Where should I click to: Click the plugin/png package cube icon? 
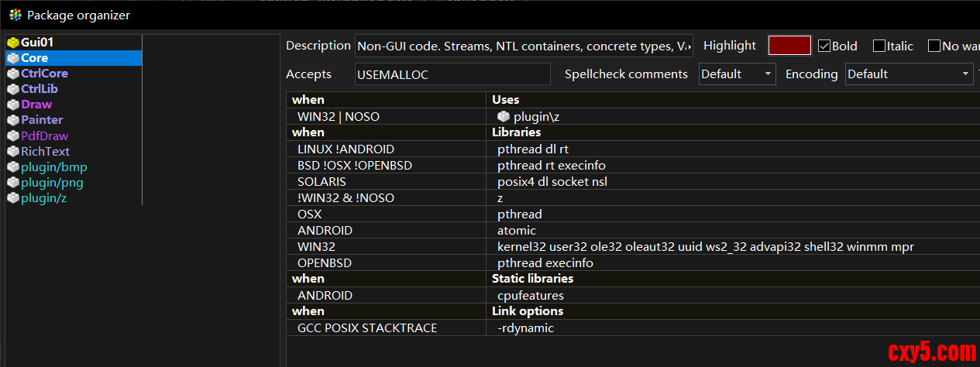pos(12,183)
